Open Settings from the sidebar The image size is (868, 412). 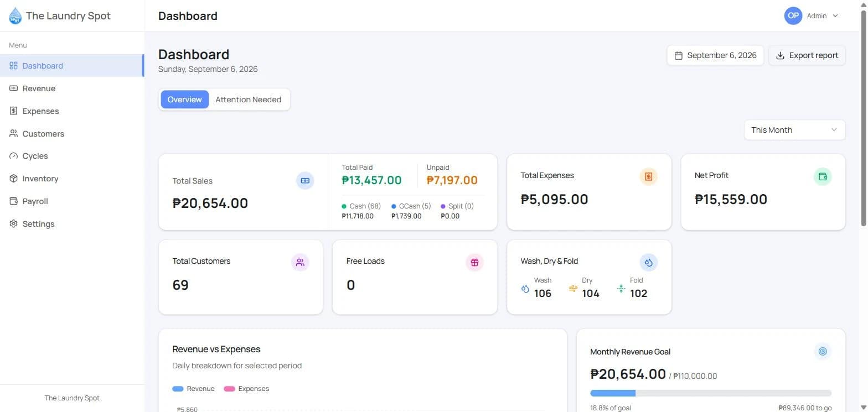point(71,224)
